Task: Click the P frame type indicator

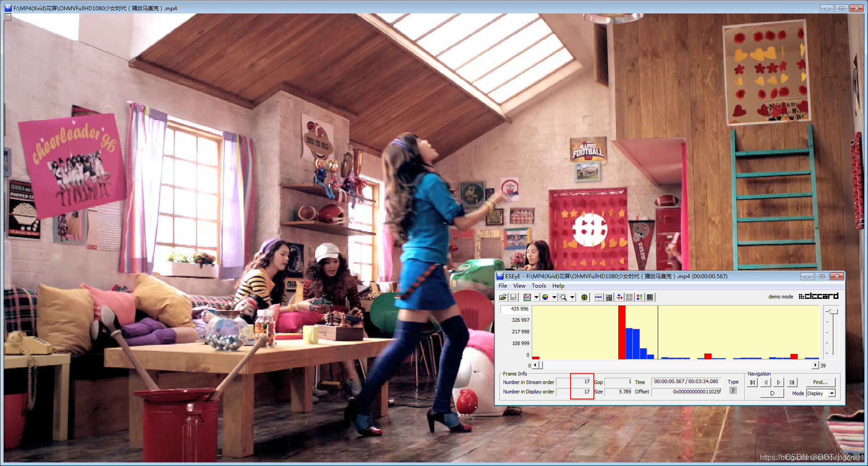Action: click(733, 391)
